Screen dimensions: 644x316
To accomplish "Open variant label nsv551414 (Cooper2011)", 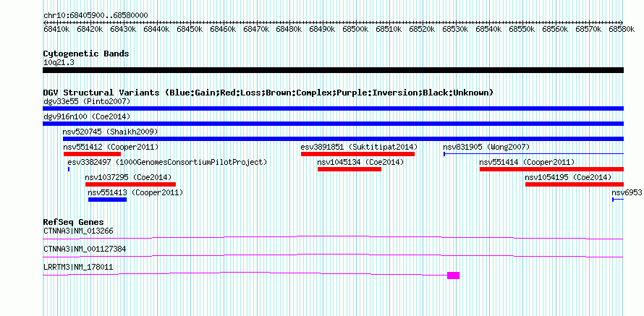I will pos(527,162).
